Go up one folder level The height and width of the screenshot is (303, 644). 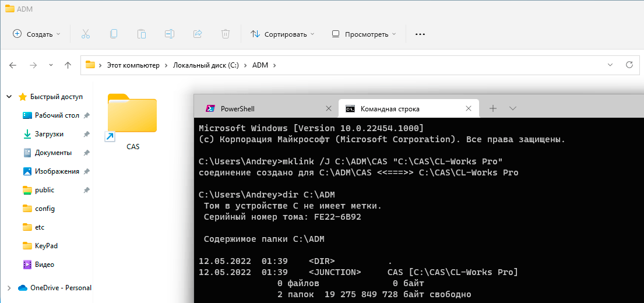point(68,65)
